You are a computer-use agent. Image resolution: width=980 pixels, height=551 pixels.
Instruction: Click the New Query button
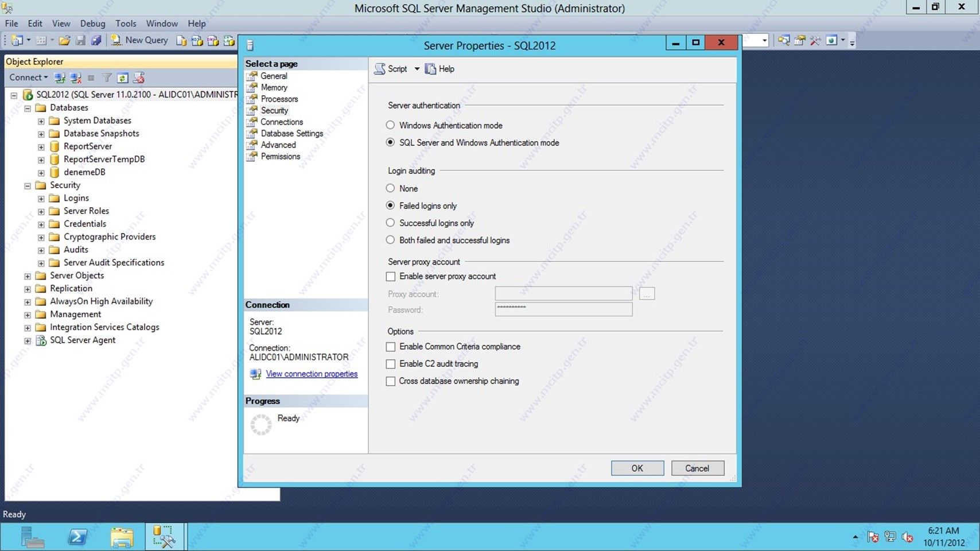pyautogui.click(x=140, y=40)
